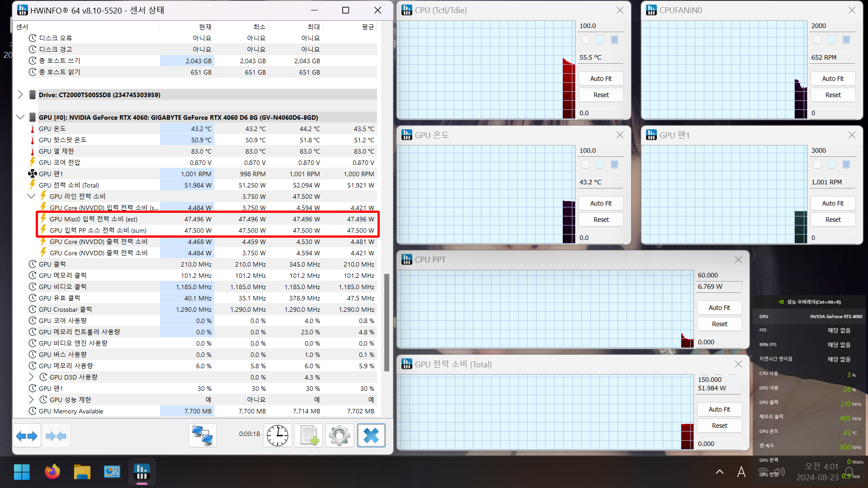Click pink color swatch in CPU Tctl/Tdie graph
The width and height of the screenshot is (868, 488).
pos(585,40)
